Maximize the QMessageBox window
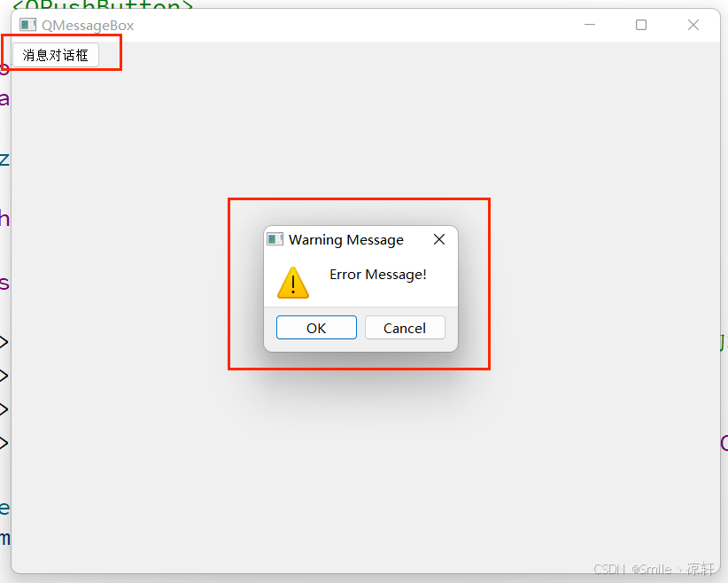728x583 pixels. tap(641, 25)
